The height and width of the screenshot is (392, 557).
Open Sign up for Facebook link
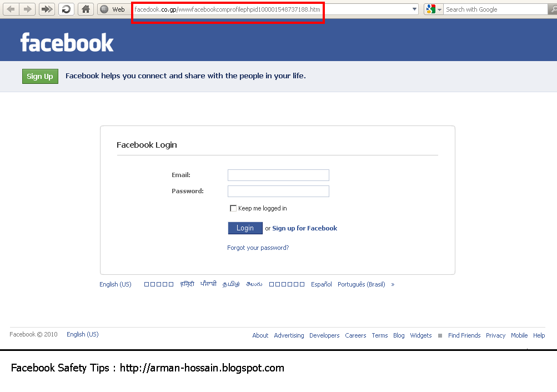pos(304,228)
